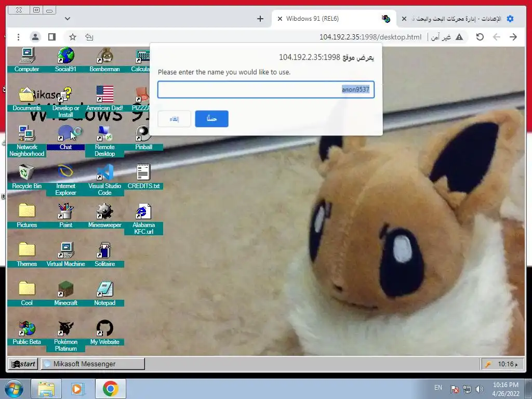Viewport: 532px width, 399px height.
Task: Open a new browser tab with plus button
Action: pos(260,19)
